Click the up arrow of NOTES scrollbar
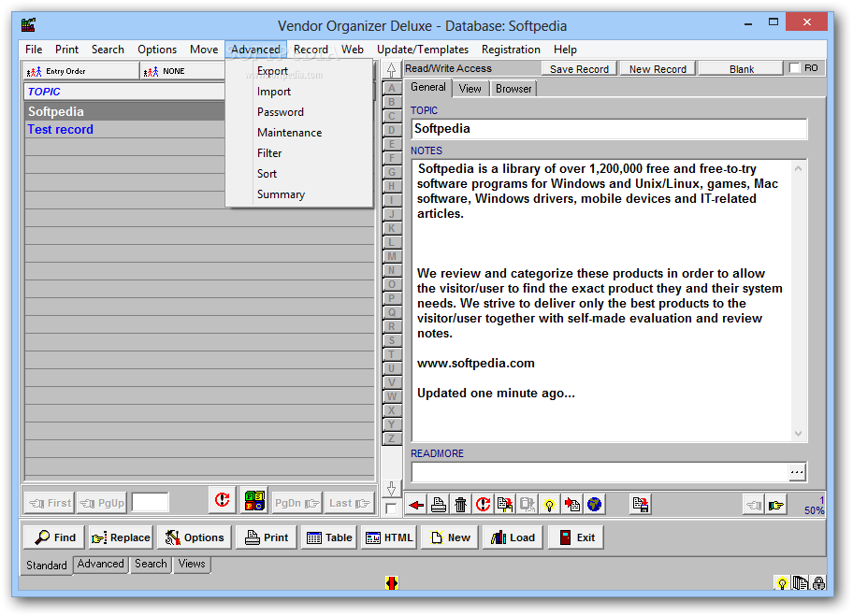The height and width of the screenshot is (616, 853). coord(798,168)
